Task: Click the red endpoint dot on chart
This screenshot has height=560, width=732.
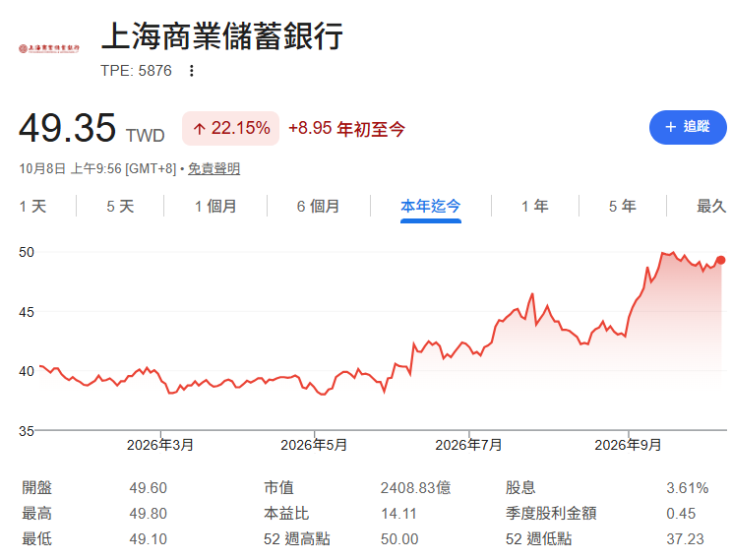Action: pyautogui.click(x=720, y=260)
